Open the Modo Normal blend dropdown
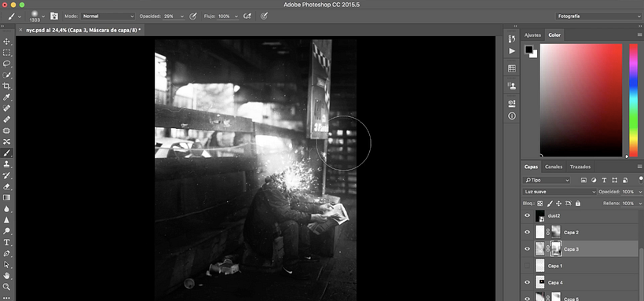 click(108, 16)
